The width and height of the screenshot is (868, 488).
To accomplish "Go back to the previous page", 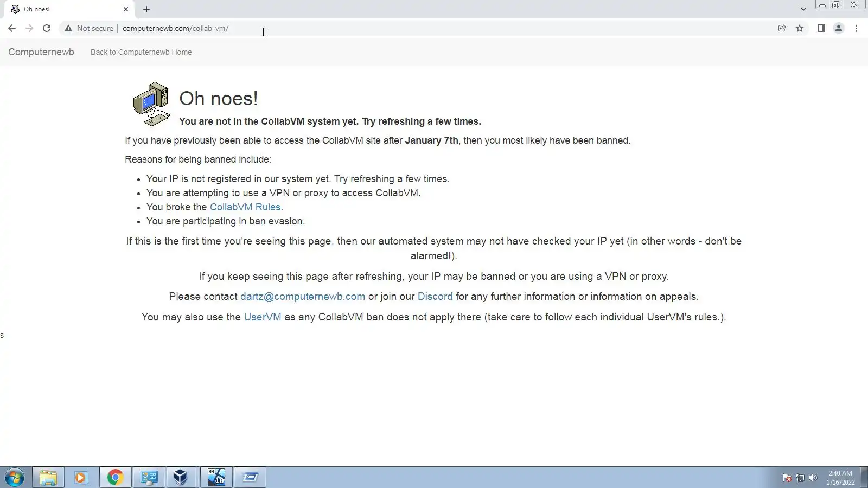I will pos(12,28).
